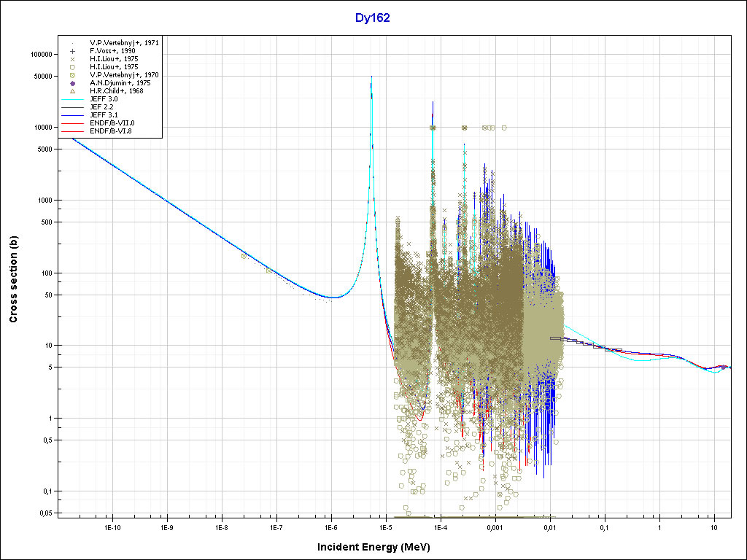The width and height of the screenshot is (747, 560).
Task: Select the V.P.Vertebnyj+, 1971 legend label
Action: (124, 43)
